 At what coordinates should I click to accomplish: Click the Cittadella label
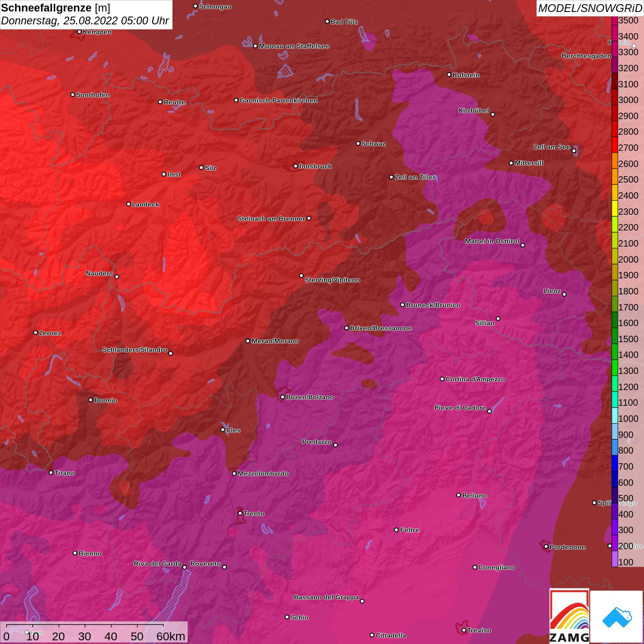coord(391,635)
